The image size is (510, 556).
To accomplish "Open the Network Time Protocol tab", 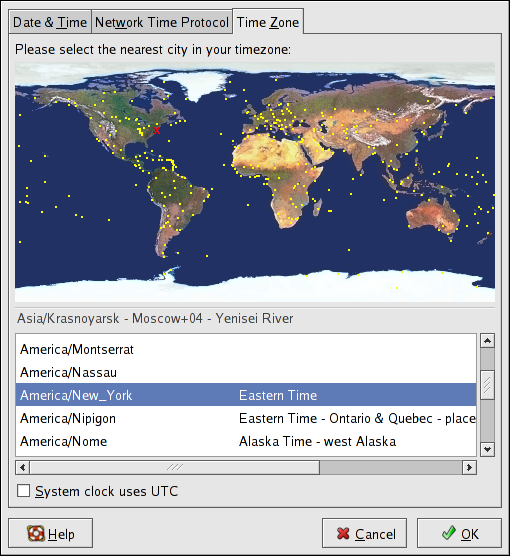I will tap(162, 22).
